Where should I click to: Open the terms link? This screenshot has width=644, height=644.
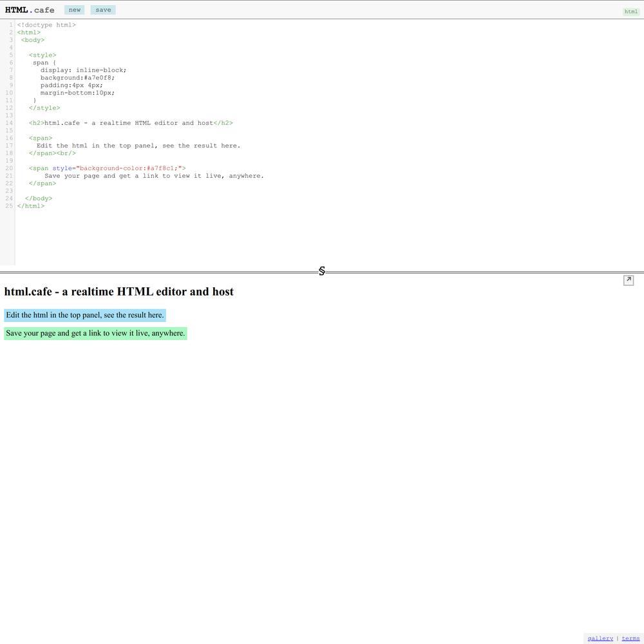630,638
